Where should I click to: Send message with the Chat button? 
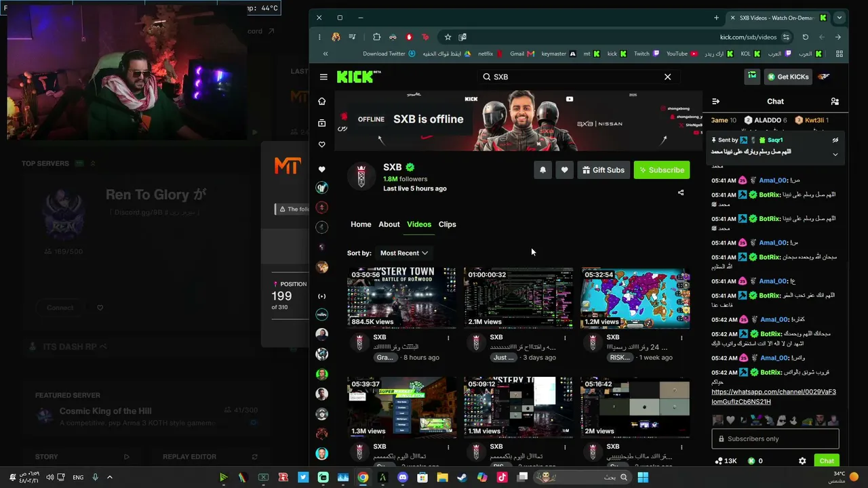827,461
